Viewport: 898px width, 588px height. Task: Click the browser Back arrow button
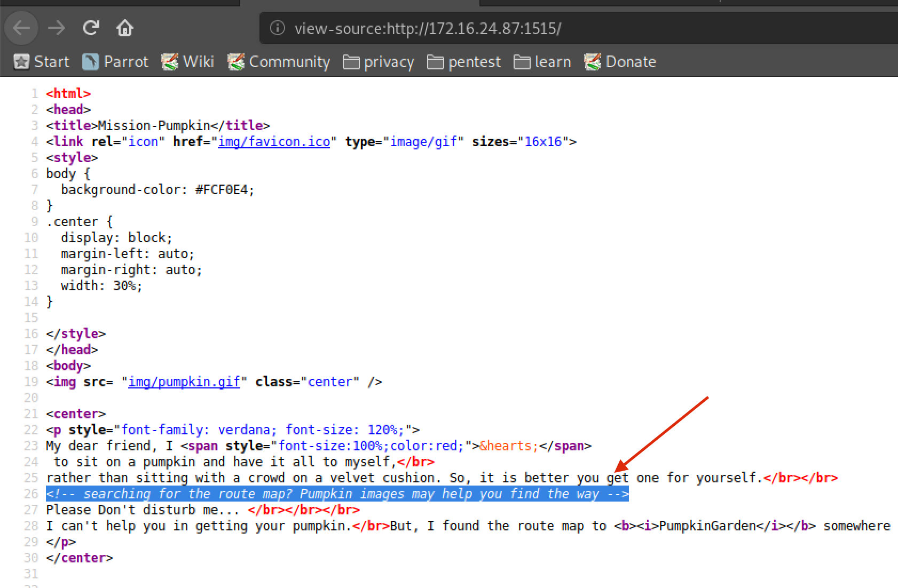point(21,28)
